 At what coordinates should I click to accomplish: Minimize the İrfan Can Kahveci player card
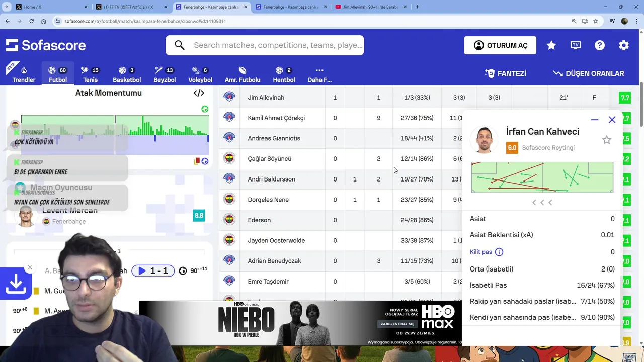coord(595,120)
